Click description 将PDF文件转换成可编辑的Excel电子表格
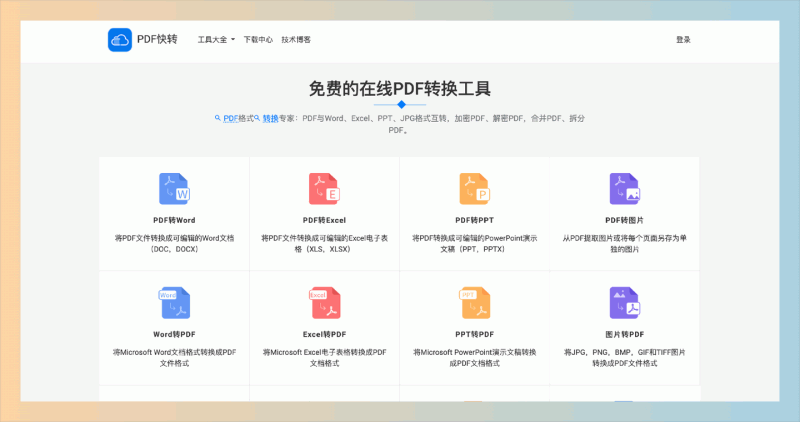This screenshot has width=800, height=422. pyautogui.click(x=324, y=244)
